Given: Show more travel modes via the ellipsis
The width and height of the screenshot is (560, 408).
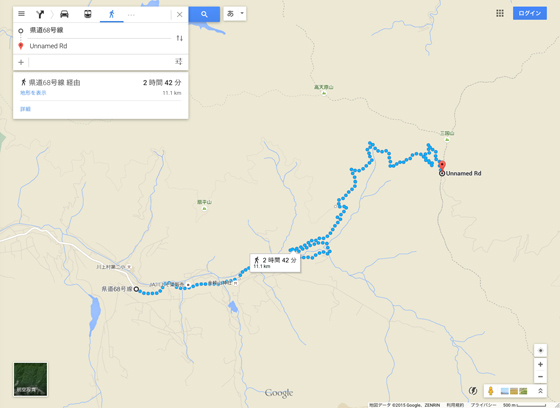Looking at the screenshot, I should click(131, 15).
